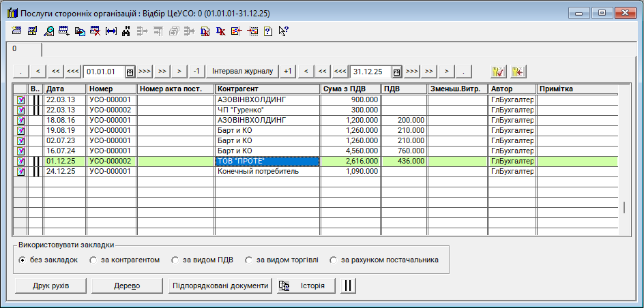Click the vertical scrollbar of the table

[x=624, y=164]
